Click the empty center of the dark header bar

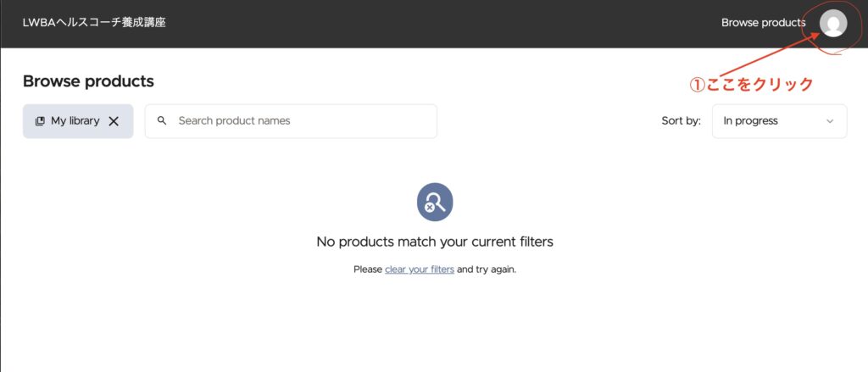pos(441,24)
